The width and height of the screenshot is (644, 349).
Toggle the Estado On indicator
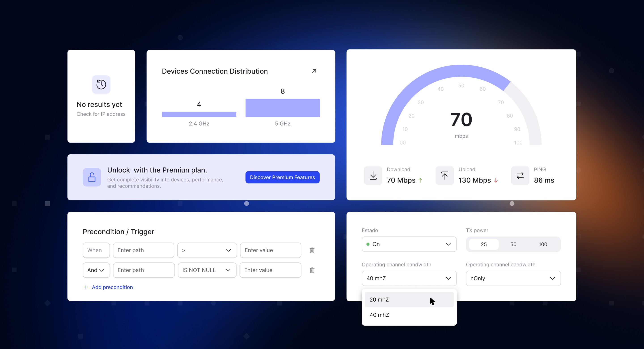[x=368, y=244]
